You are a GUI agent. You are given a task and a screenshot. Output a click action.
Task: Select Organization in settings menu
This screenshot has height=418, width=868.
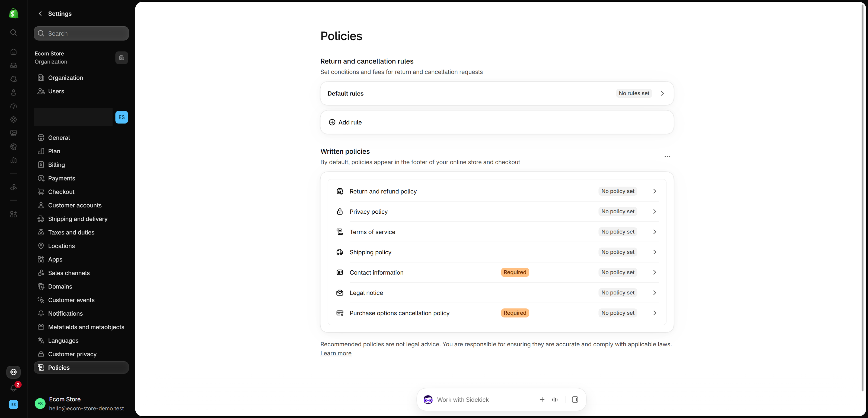[81, 78]
